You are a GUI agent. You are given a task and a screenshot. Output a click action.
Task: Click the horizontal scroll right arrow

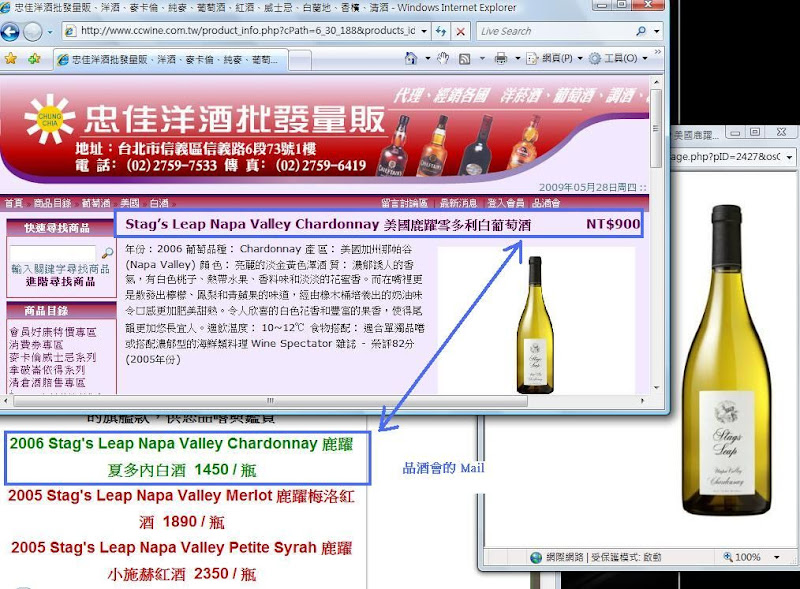pos(642,401)
